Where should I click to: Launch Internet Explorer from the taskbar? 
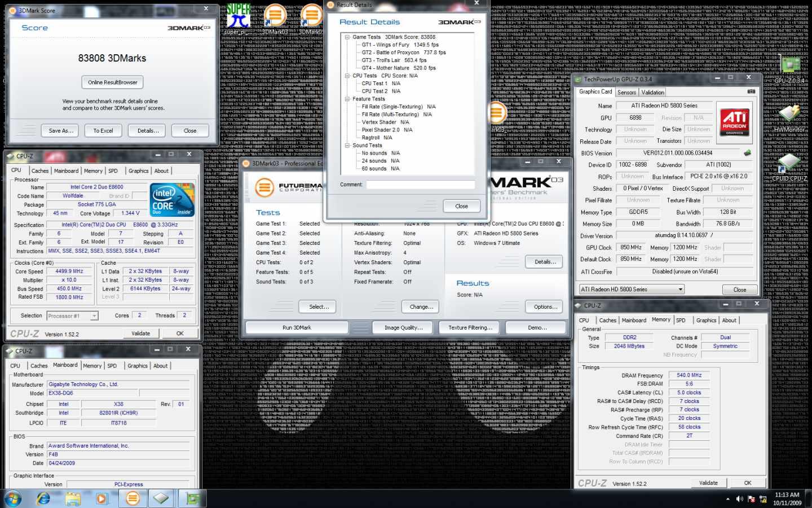click(x=43, y=498)
